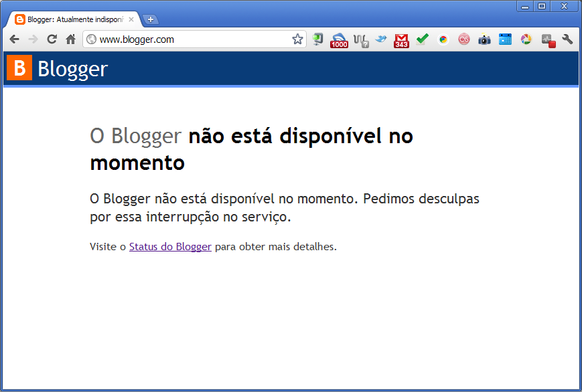Image resolution: width=582 pixels, height=392 pixels.
Task: Close the Blogger tab
Action: coord(131,19)
